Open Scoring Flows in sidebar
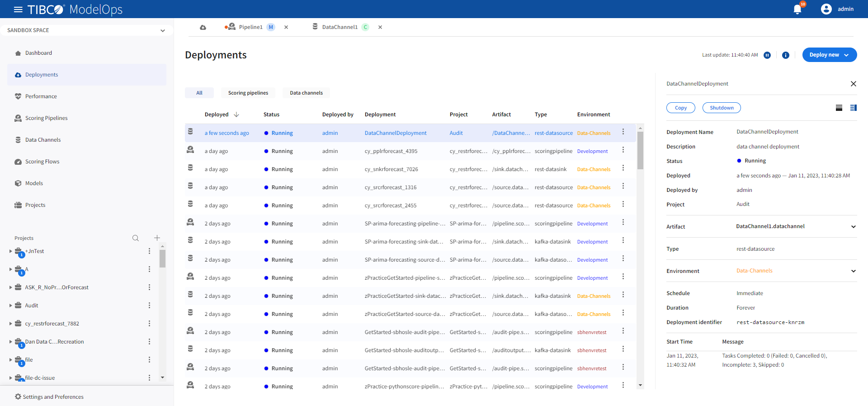 (x=42, y=162)
